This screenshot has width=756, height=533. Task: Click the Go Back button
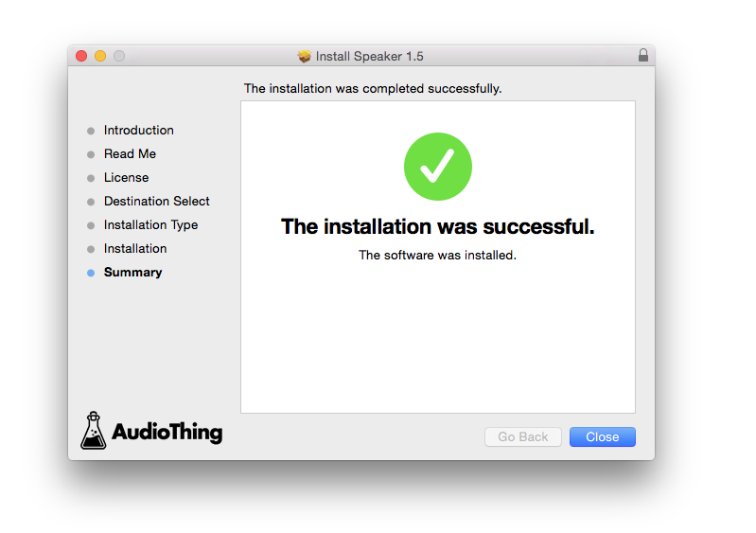[522, 436]
